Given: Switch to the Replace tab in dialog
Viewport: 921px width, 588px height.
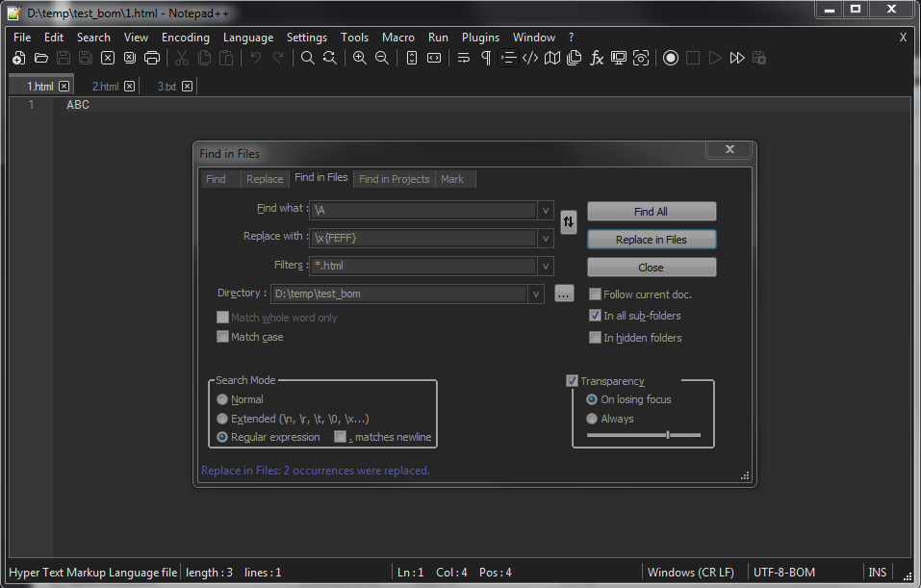Looking at the screenshot, I should click(x=265, y=179).
